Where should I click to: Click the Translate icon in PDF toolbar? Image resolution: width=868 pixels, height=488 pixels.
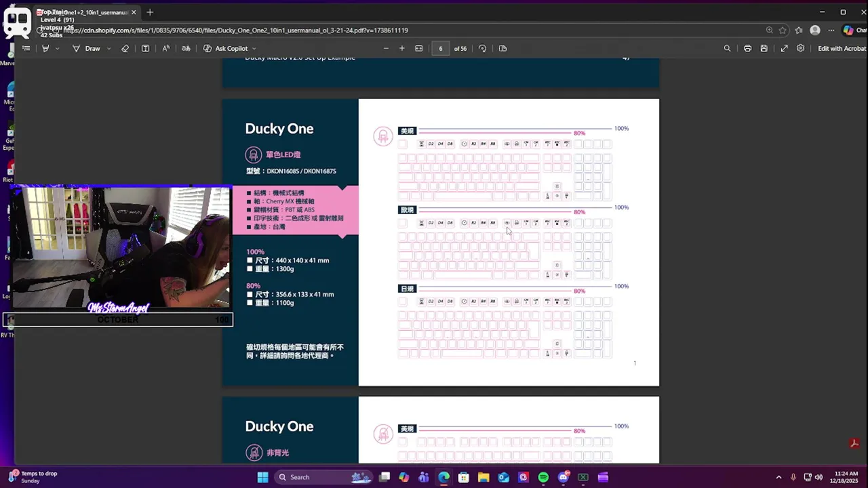(186, 48)
